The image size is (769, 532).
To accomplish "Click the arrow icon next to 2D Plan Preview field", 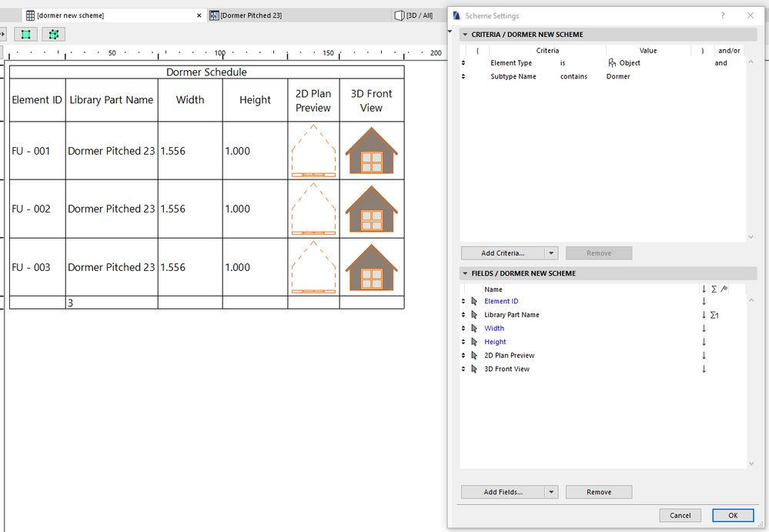I will (474, 356).
